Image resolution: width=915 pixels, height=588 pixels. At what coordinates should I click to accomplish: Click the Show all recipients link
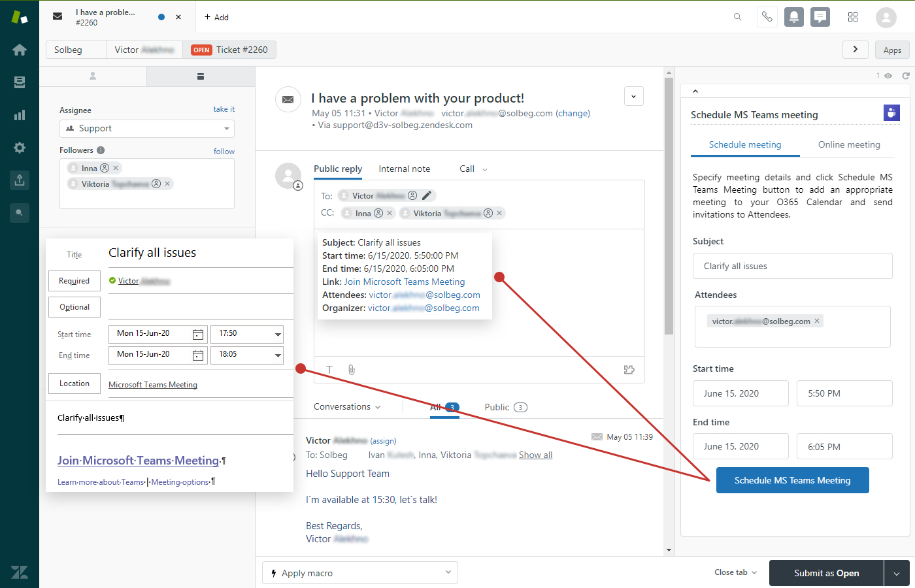pyautogui.click(x=535, y=455)
